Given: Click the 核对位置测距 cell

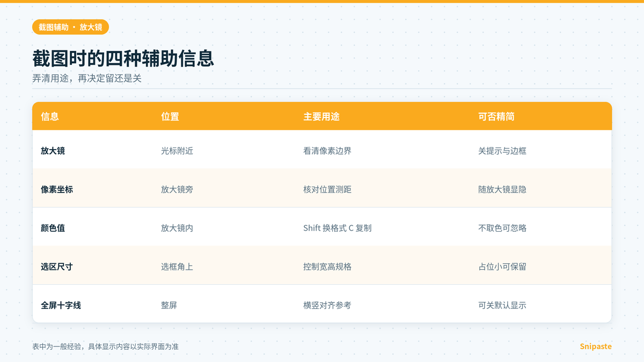Looking at the screenshot, I should pos(327,189).
